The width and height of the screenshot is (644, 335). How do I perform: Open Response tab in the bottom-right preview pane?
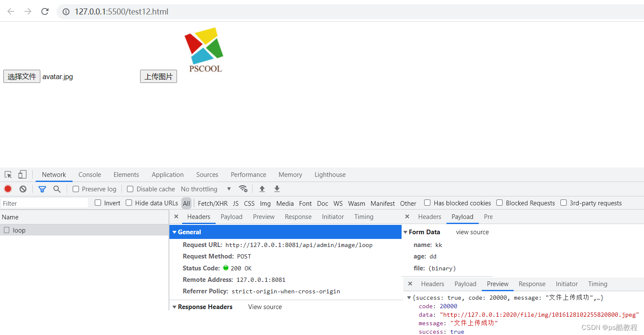tap(532, 284)
